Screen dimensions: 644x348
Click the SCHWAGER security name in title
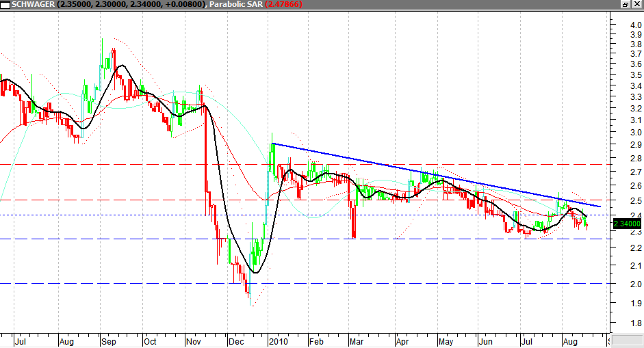(33, 4)
